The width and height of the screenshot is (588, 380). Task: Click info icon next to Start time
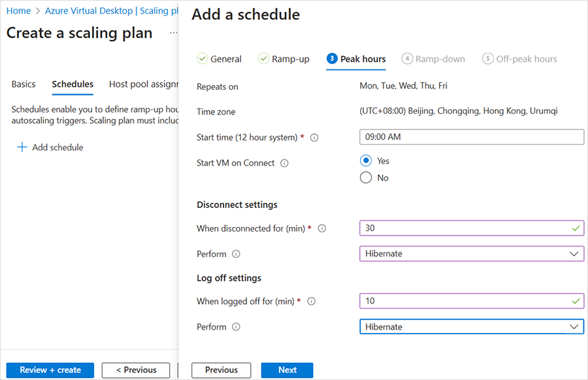tap(314, 137)
